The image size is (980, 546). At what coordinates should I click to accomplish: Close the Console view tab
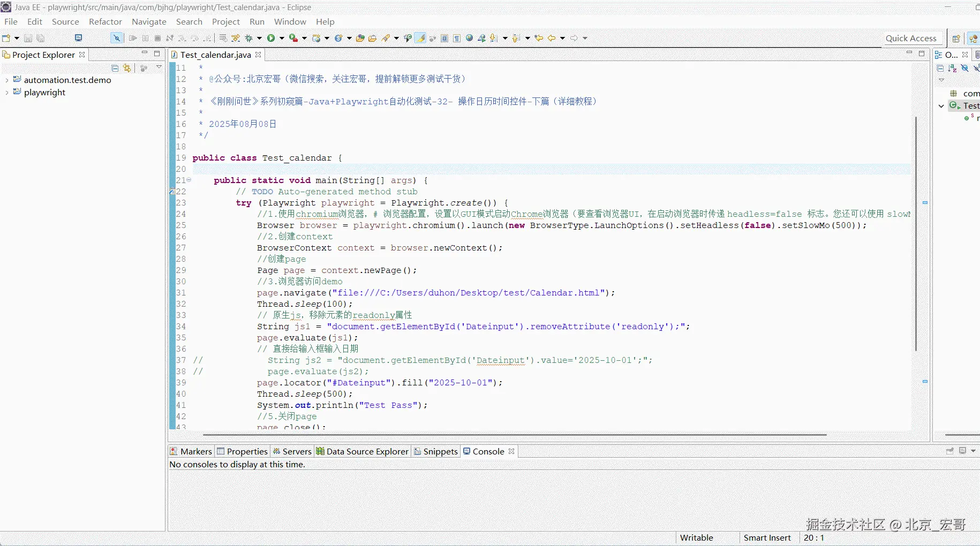[x=511, y=451]
